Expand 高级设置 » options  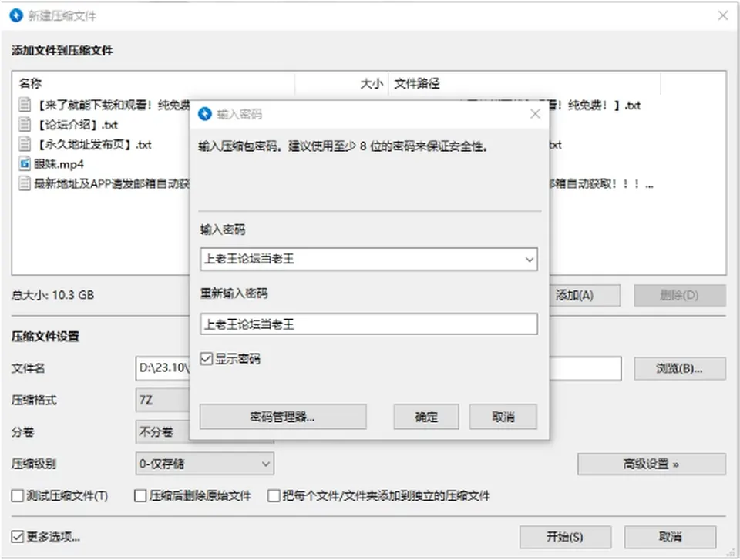(x=651, y=464)
